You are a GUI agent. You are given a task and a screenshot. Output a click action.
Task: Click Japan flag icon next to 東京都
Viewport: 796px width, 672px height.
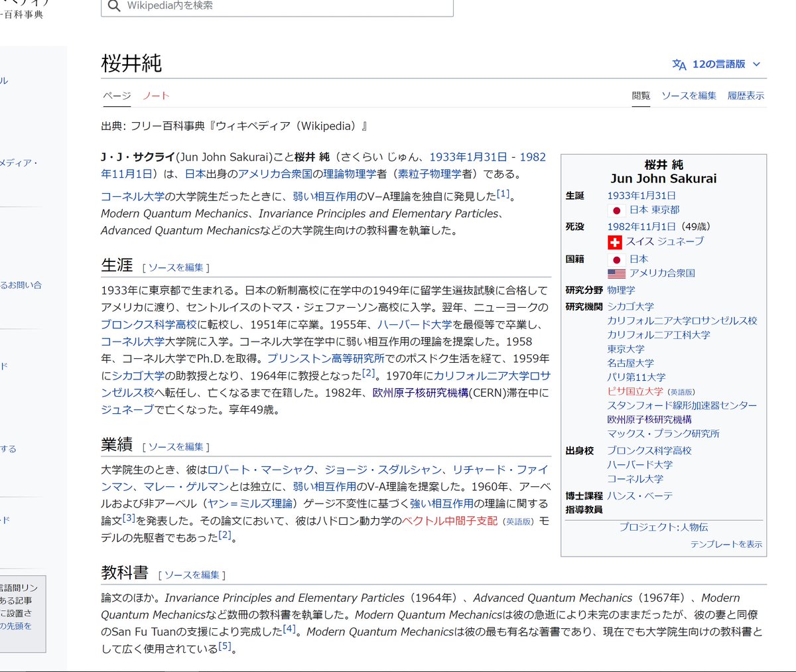tap(616, 210)
